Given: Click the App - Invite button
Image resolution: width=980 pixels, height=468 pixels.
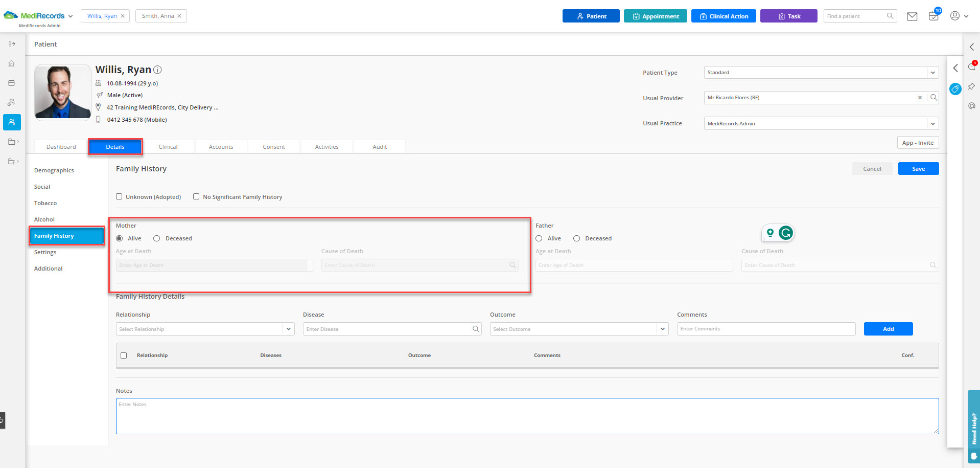Looking at the screenshot, I should [918, 143].
